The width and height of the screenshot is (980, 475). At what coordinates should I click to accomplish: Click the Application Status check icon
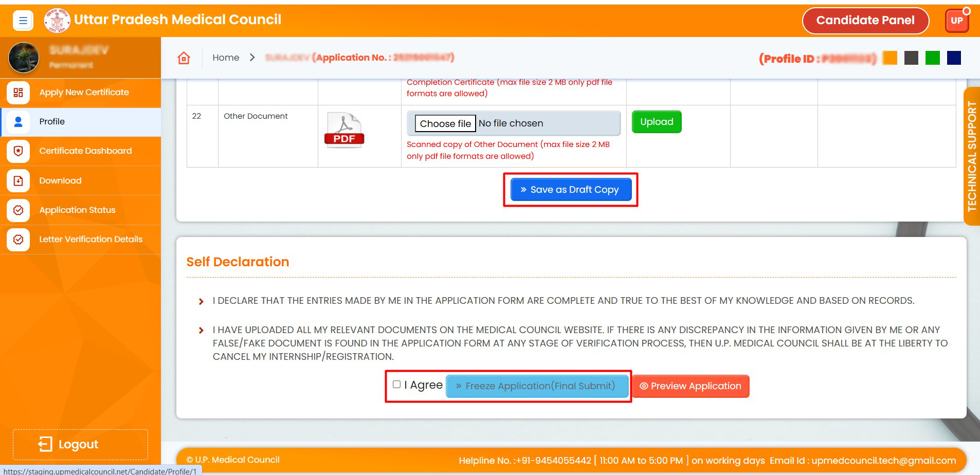[19, 210]
